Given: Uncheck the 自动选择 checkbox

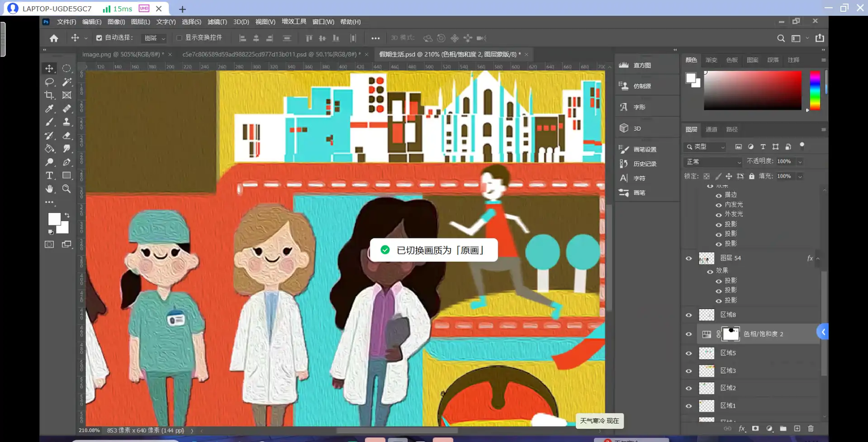Looking at the screenshot, I should pos(99,38).
